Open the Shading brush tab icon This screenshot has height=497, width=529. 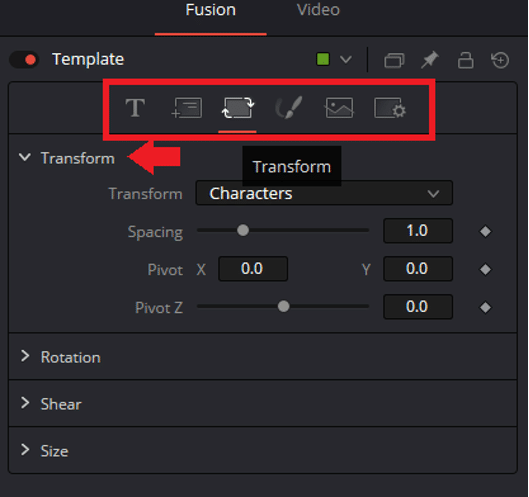[288, 108]
